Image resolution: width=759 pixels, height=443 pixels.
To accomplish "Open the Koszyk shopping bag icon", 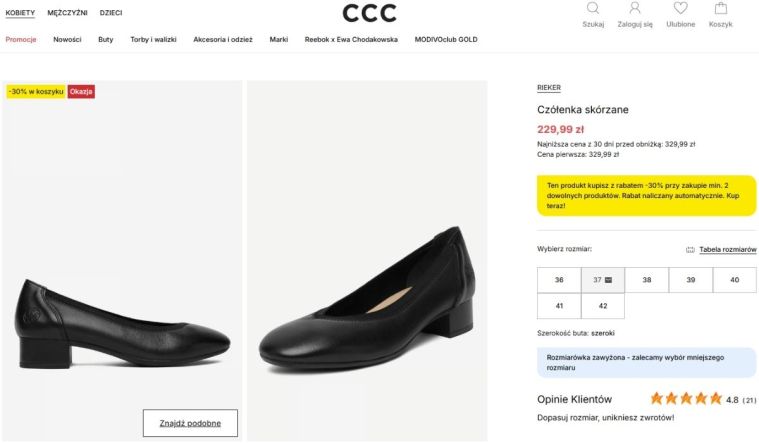I will click(720, 8).
